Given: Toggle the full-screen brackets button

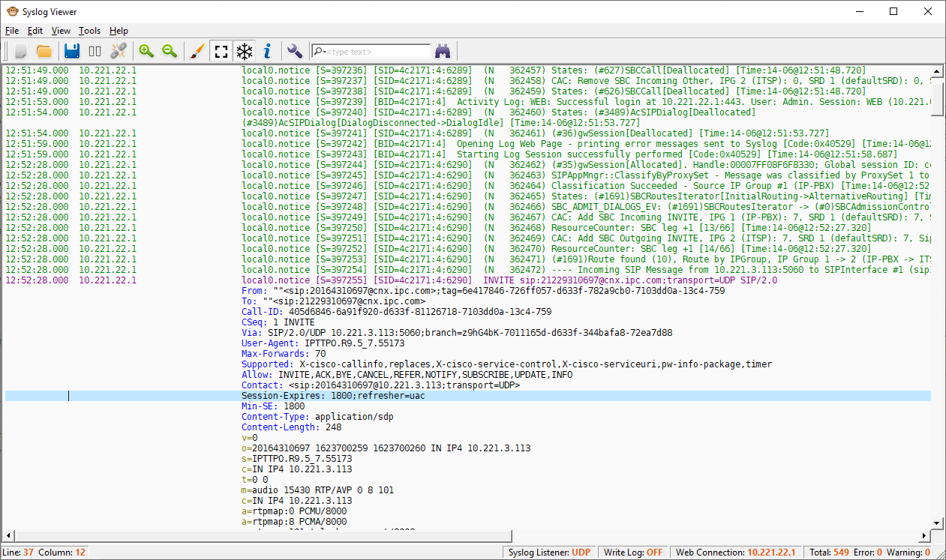Looking at the screenshot, I should click(x=221, y=51).
